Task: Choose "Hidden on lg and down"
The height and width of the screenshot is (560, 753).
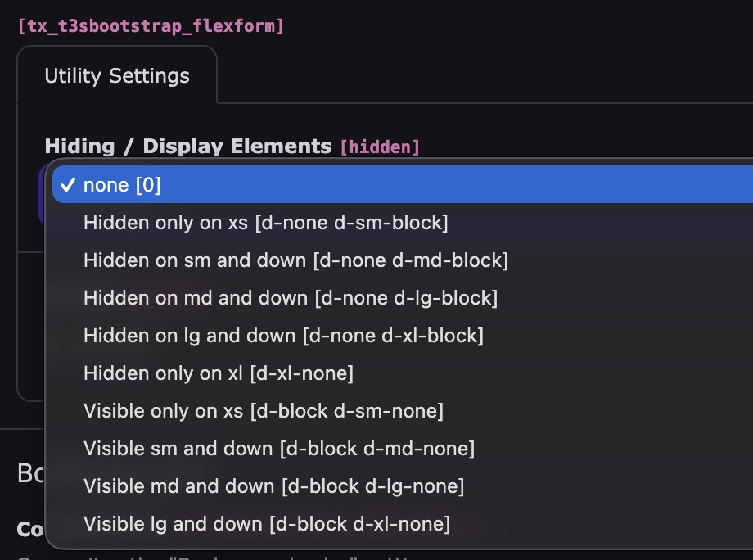Action: click(283, 336)
